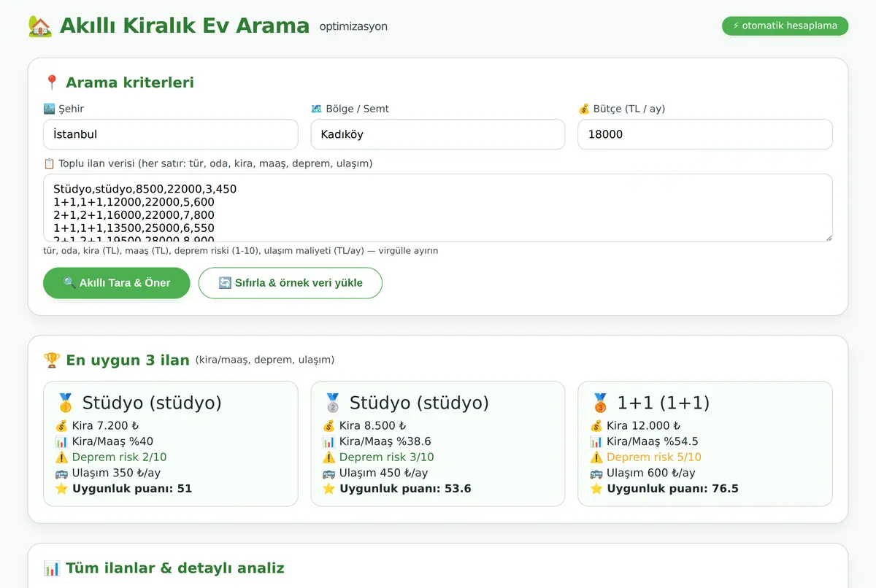The height and width of the screenshot is (588, 876).
Task: Click the textarea resize handle corner
Action: (828, 237)
